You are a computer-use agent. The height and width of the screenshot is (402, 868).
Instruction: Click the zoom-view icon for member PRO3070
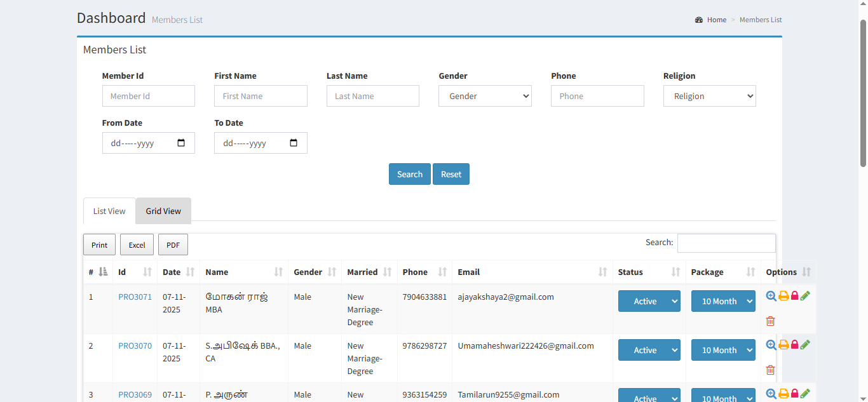point(771,345)
